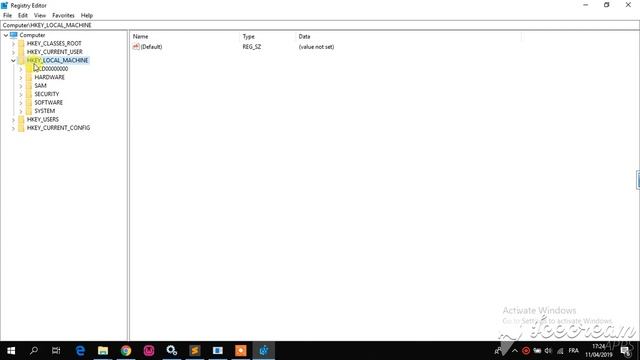Expand the SYSTEM key arrow
640x360 pixels.
[x=21, y=111]
